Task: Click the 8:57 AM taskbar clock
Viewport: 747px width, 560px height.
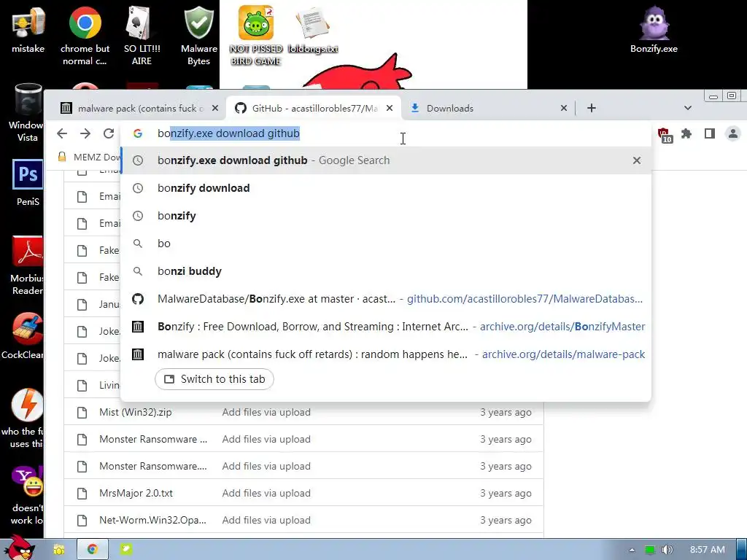Action: [707, 550]
